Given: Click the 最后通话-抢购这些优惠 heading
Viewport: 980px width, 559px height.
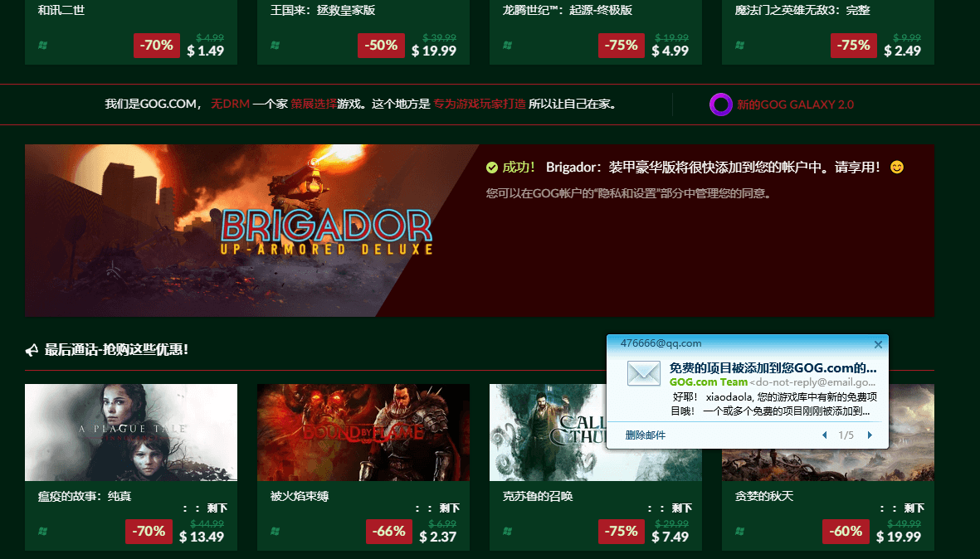Looking at the screenshot, I should click(116, 350).
